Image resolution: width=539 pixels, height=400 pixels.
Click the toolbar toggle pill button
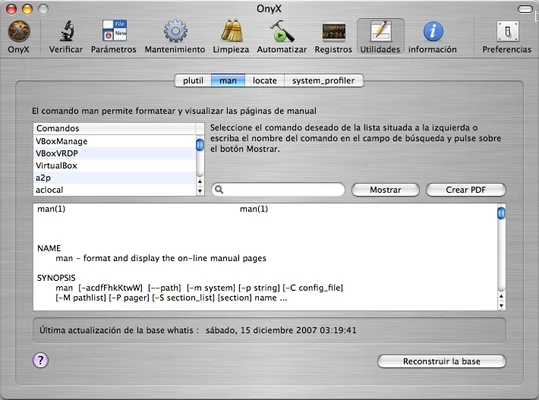tap(525, 9)
